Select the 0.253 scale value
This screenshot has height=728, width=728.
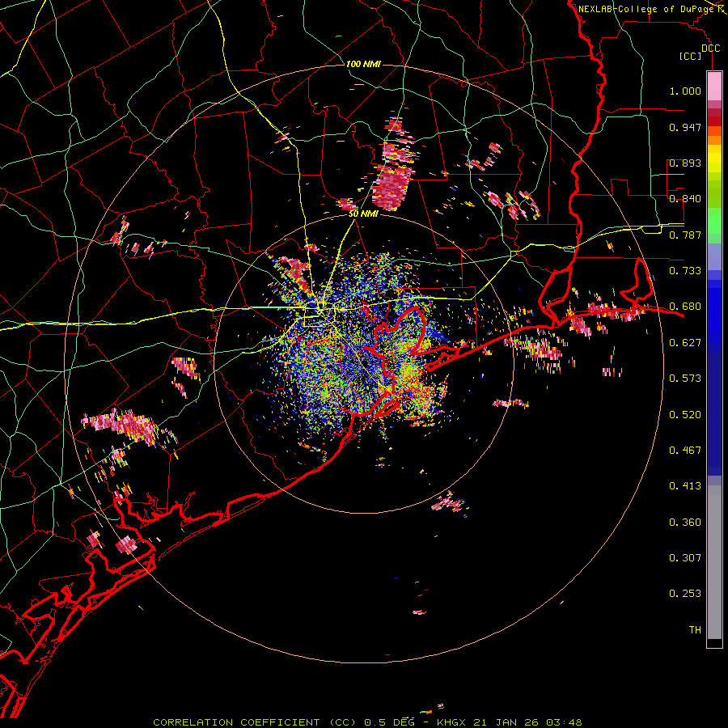pyautogui.click(x=685, y=594)
